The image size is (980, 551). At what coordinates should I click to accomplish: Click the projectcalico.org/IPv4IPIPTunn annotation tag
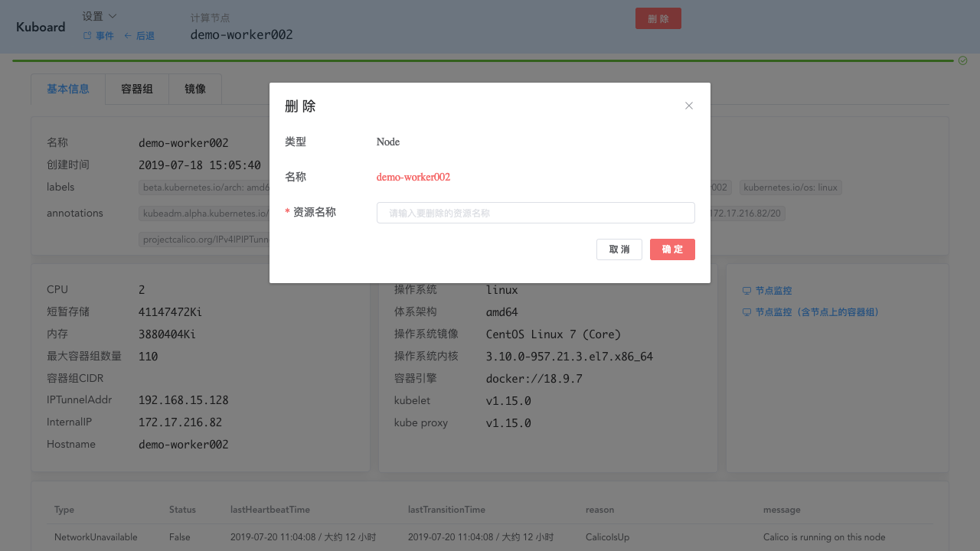(204, 239)
